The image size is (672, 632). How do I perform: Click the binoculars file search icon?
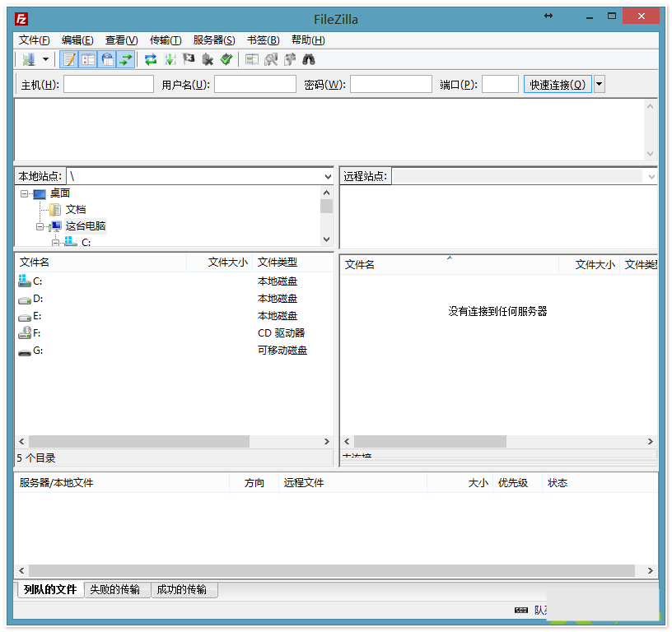coord(309,59)
